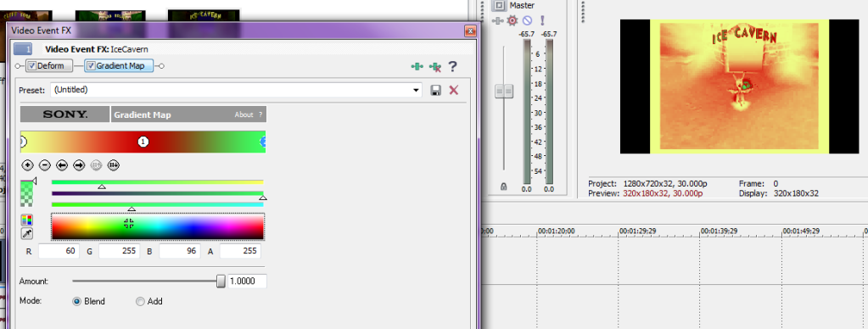Switch color space with RGB/HSL toggle icon
This screenshot has height=329, width=868.
[26, 220]
